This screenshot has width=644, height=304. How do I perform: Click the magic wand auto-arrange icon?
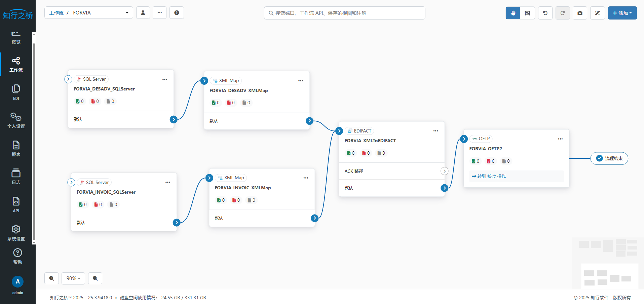click(597, 13)
